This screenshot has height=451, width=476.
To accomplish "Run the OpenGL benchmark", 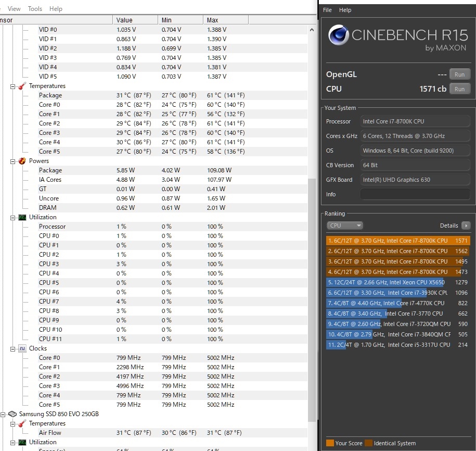I will (x=459, y=74).
